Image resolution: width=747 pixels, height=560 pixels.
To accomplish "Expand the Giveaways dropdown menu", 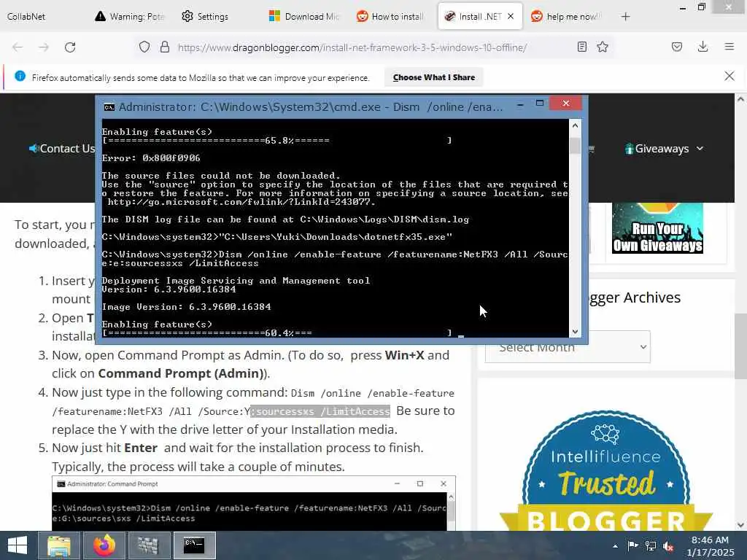I will coord(664,149).
